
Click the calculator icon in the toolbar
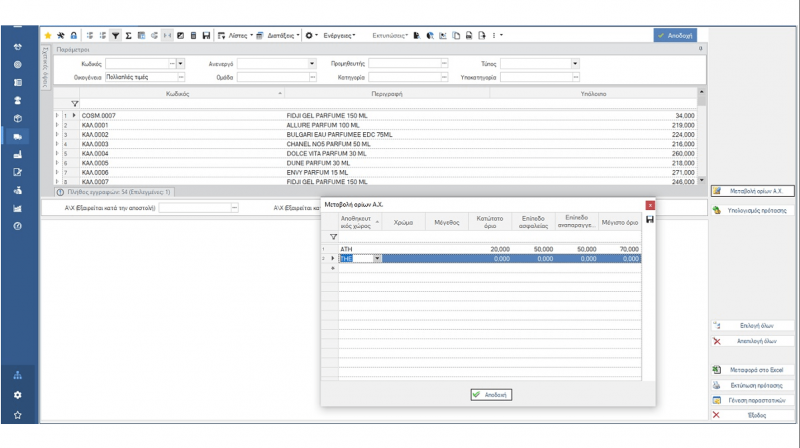click(193, 35)
